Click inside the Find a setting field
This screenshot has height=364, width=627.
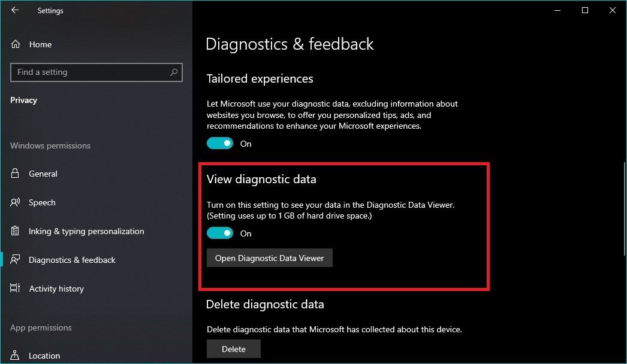point(90,72)
